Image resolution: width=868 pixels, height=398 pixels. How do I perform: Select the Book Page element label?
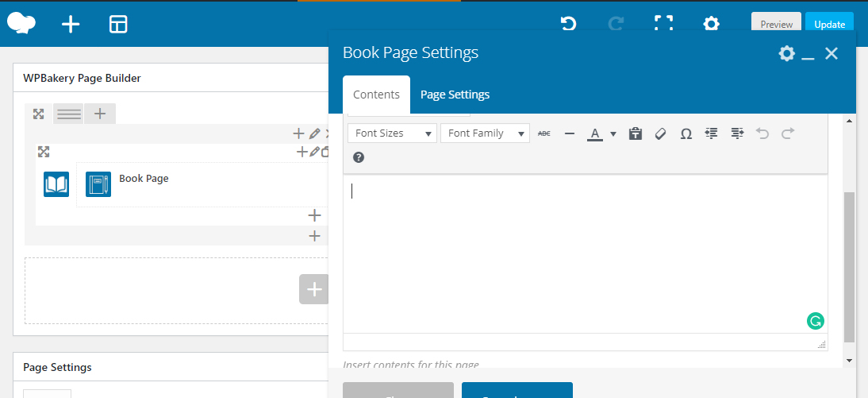tap(144, 179)
